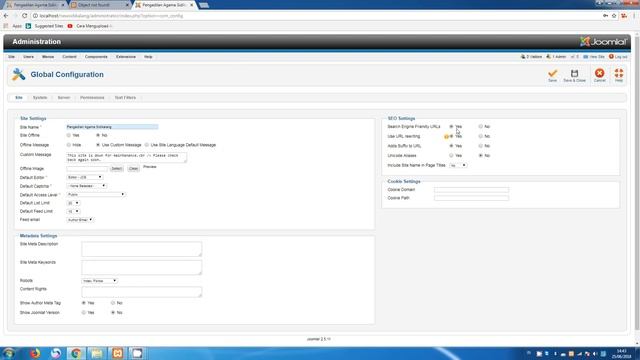Click the View Site icon
The image size is (640, 360).
586,57
